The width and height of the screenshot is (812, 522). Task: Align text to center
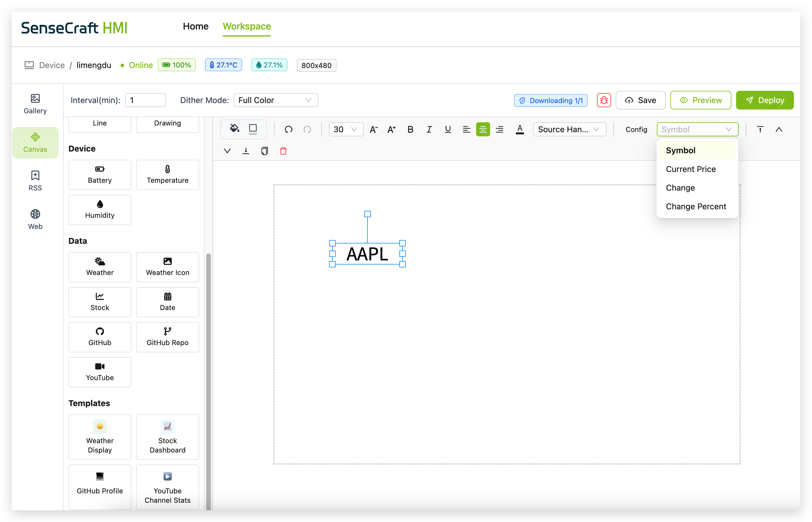(x=483, y=129)
